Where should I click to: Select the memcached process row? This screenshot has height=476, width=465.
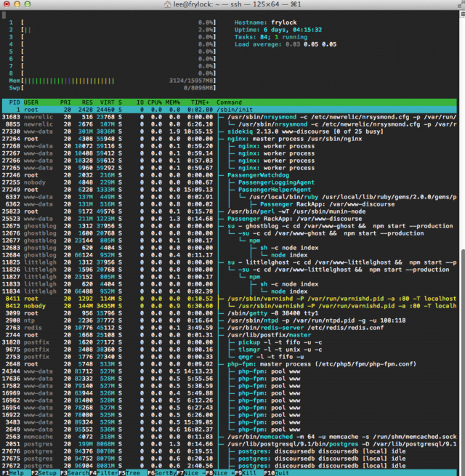point(229,437)
